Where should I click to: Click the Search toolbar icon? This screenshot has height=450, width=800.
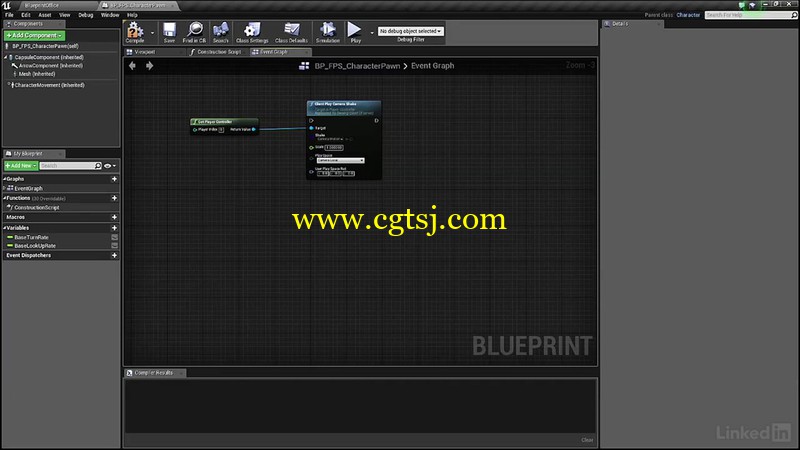pyautogui.click(x=220, y=32)
